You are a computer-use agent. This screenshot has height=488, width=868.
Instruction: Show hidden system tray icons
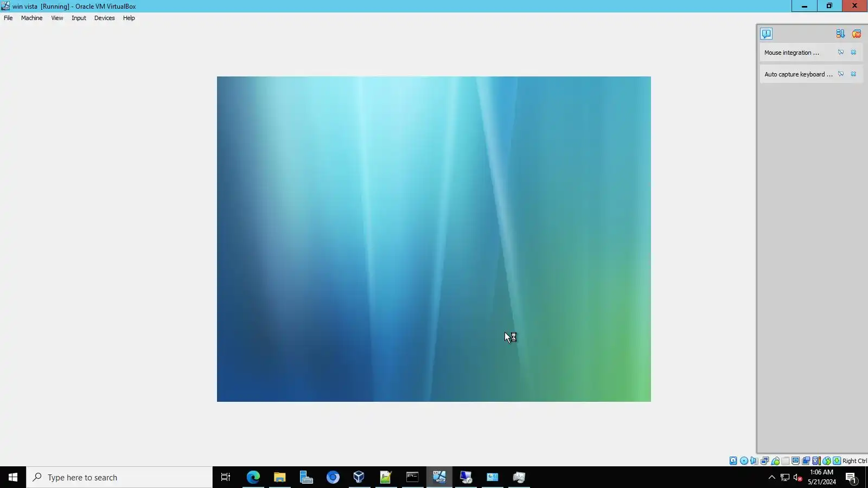772,477
